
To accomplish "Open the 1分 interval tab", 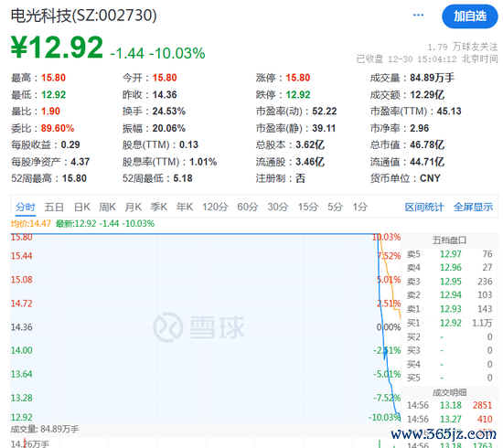I will click(360, 207).
